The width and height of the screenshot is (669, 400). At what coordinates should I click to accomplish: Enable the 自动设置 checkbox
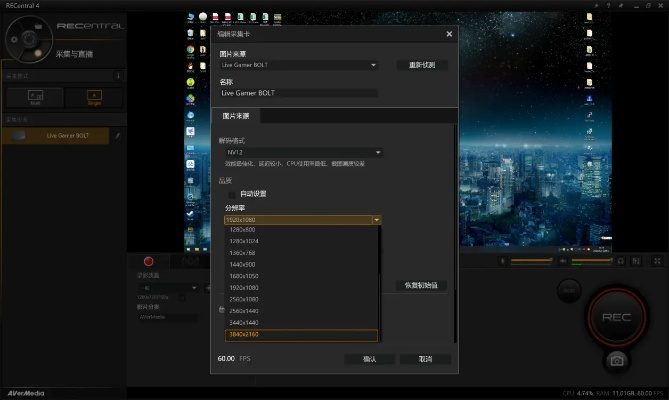(233, 194)
